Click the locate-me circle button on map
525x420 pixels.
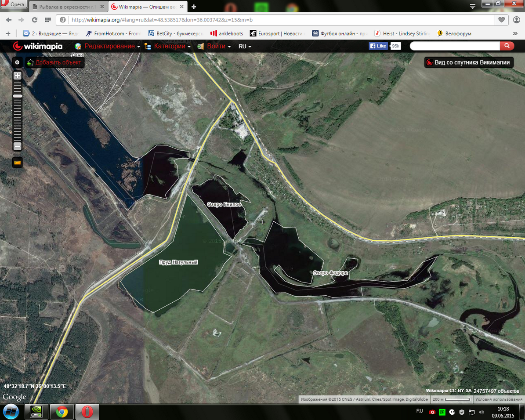tap(17, 62)
